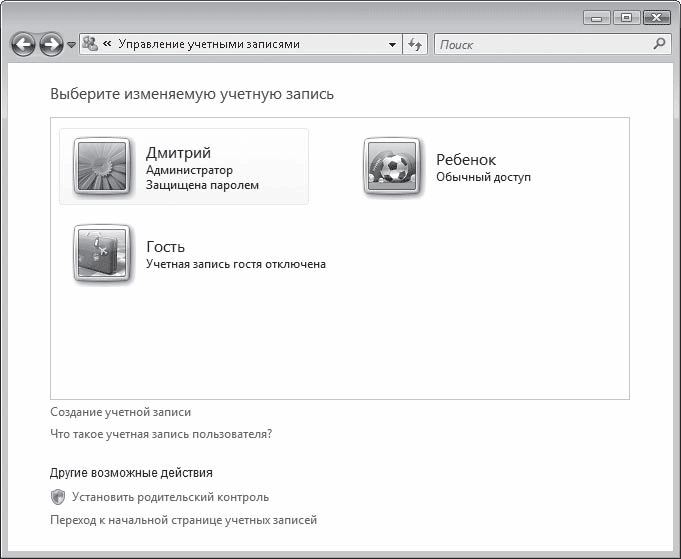The height and width of the screenshot is (559, 681).
Task: Open the Ребенок account name
Action: pos(465,160)
